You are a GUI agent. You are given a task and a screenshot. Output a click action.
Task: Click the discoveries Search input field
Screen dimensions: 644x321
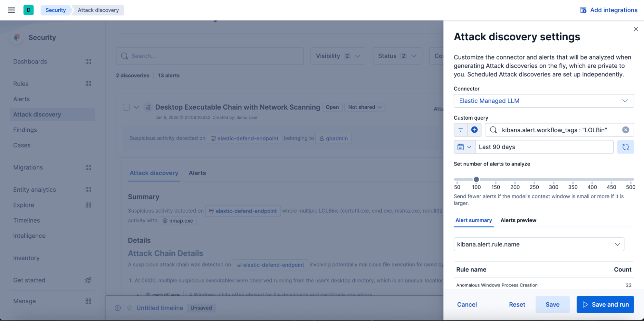(x=210, y=56)
